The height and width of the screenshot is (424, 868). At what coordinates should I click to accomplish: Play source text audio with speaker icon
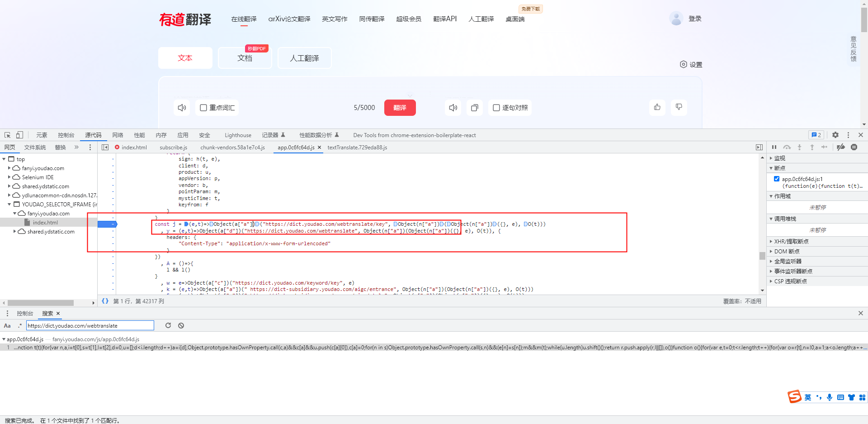182,108
